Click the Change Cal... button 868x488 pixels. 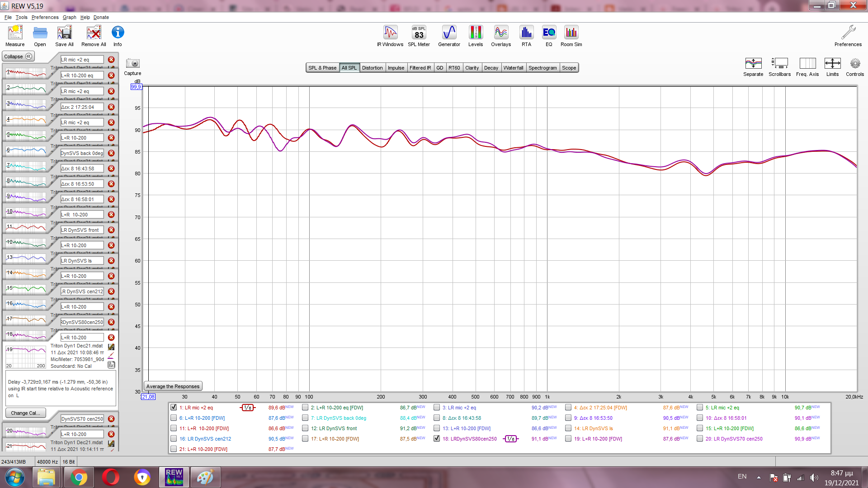coord(25,413)
